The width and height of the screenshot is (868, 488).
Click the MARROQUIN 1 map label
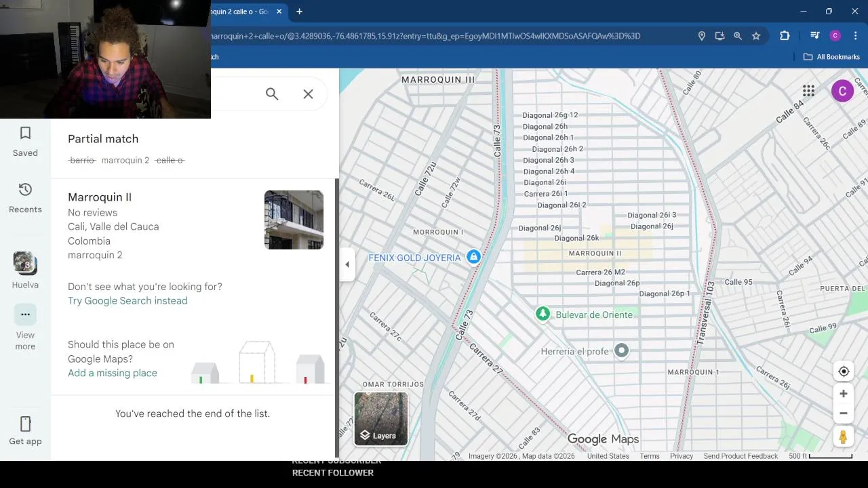point(693,372)
